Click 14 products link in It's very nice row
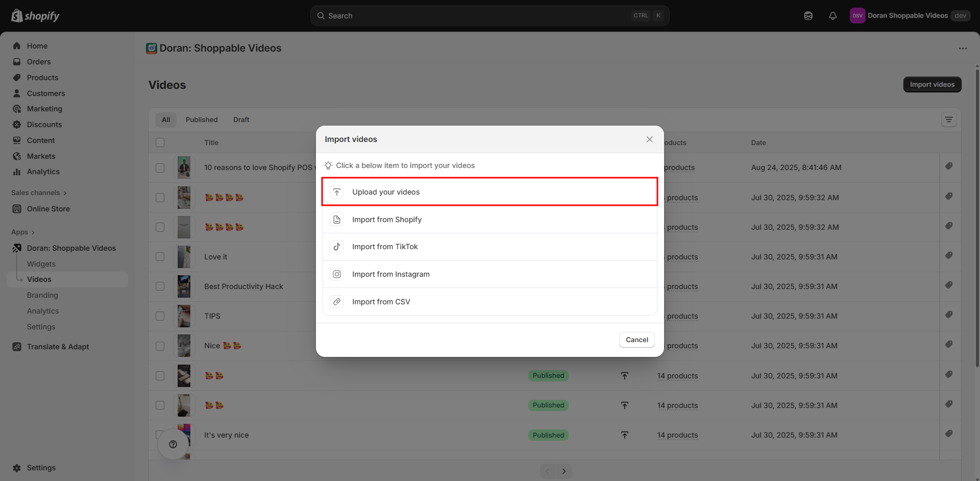 [677, 435]
